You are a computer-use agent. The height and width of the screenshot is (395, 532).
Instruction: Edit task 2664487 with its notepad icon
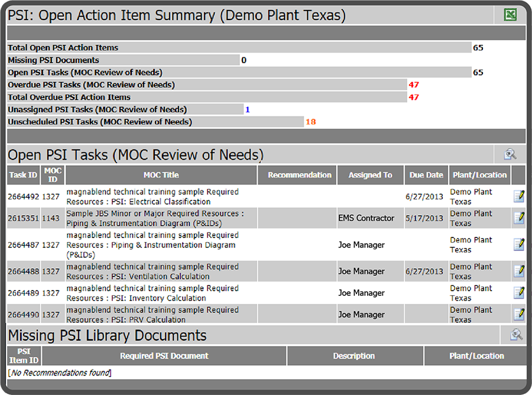[x=519, y=244]
